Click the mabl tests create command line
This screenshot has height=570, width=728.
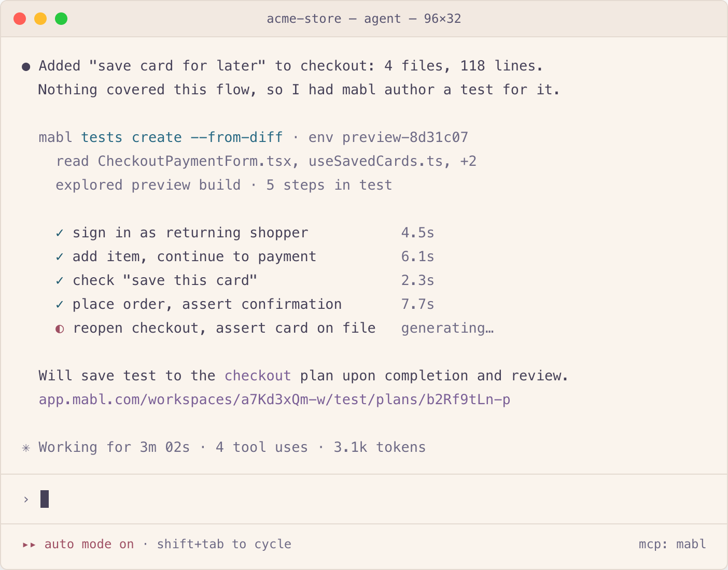point(254,137)
